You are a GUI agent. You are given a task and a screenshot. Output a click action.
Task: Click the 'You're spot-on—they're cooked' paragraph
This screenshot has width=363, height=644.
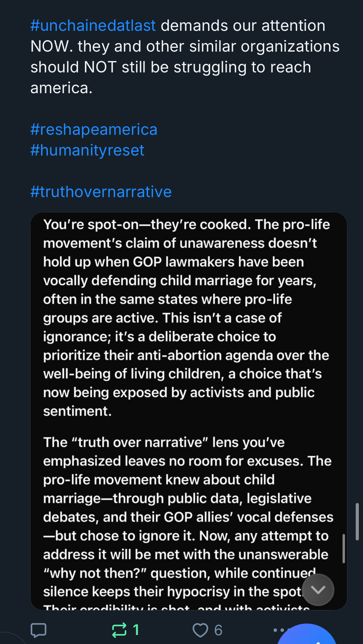(187, 318)
